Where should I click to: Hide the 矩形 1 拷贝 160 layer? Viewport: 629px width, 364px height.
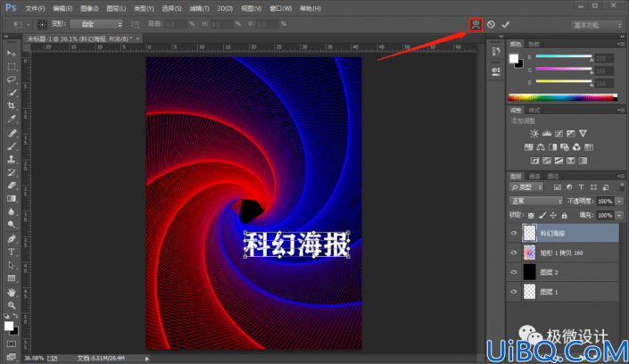pyautogui.click(x=514, y=252)
